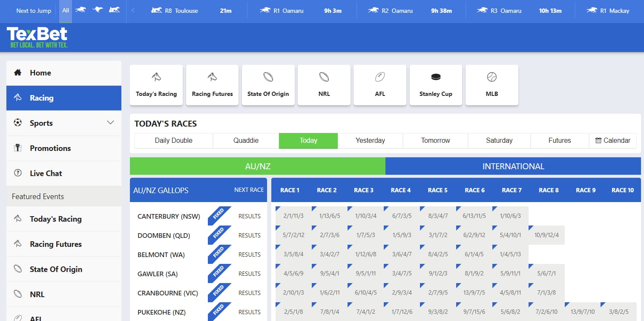This screenshot has height=321, width=644.
Task: Open Cranbourne Race 6 result 13/9/7/5
Action: (474, 292)
